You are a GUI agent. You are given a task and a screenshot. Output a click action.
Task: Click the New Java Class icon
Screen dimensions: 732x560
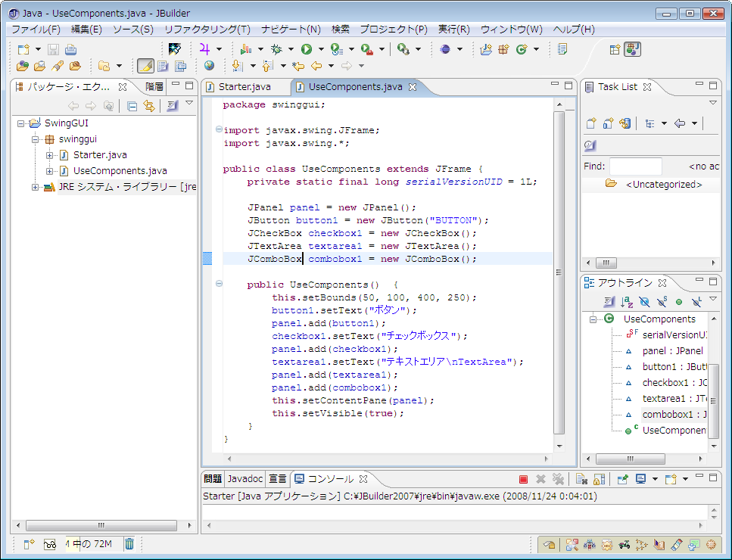(x=521, y=49)
